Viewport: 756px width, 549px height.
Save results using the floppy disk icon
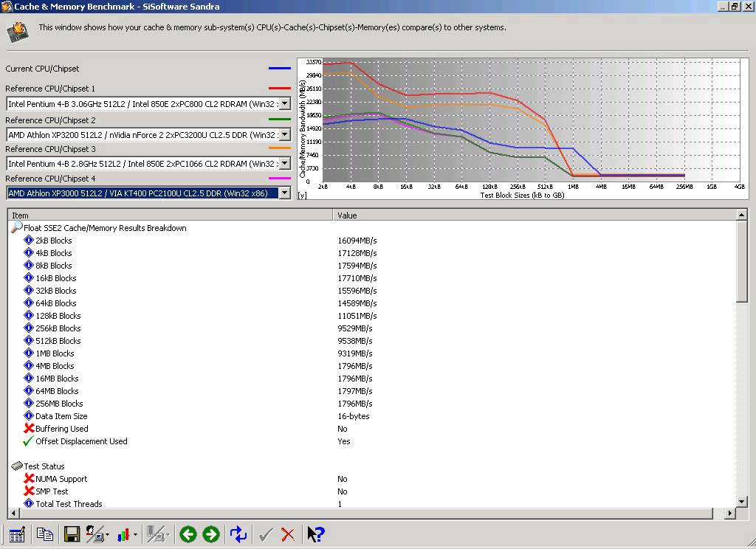point(72,534)
